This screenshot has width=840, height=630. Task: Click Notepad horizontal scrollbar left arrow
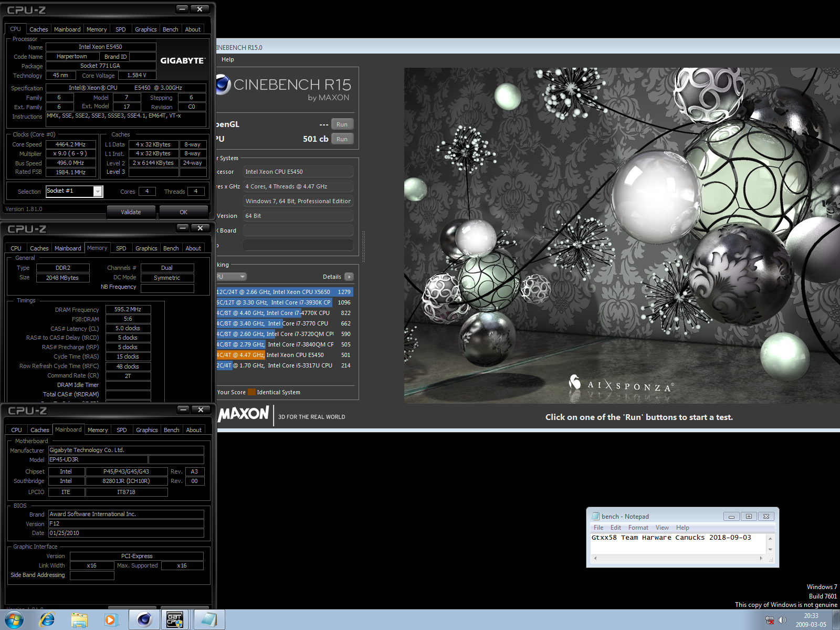click(595, 559)
